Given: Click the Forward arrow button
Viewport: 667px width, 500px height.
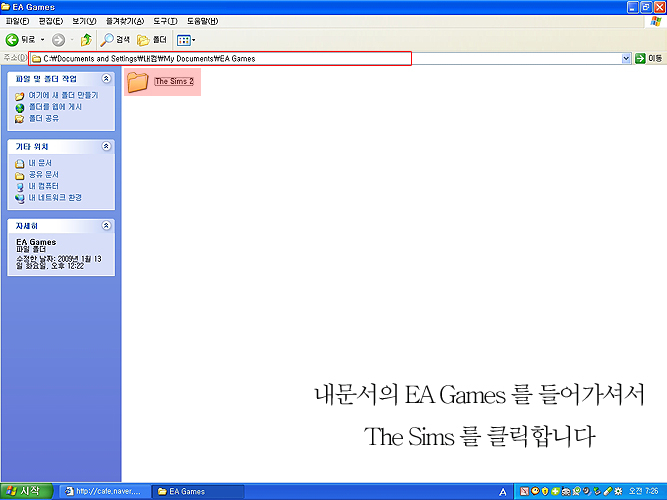Looking at the screenshot, I should tap(57, 40).
